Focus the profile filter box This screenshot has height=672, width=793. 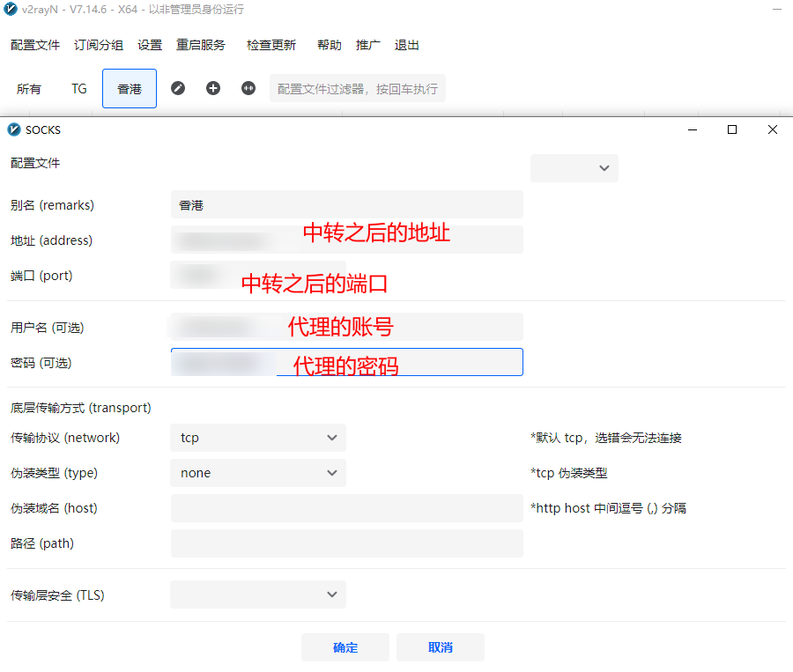pos(357,88)
